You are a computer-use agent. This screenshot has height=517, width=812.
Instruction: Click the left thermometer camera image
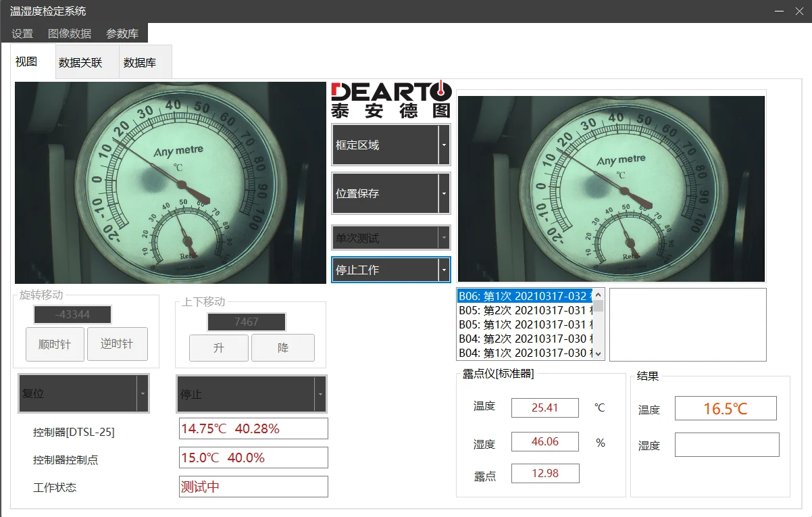[170, 182]
